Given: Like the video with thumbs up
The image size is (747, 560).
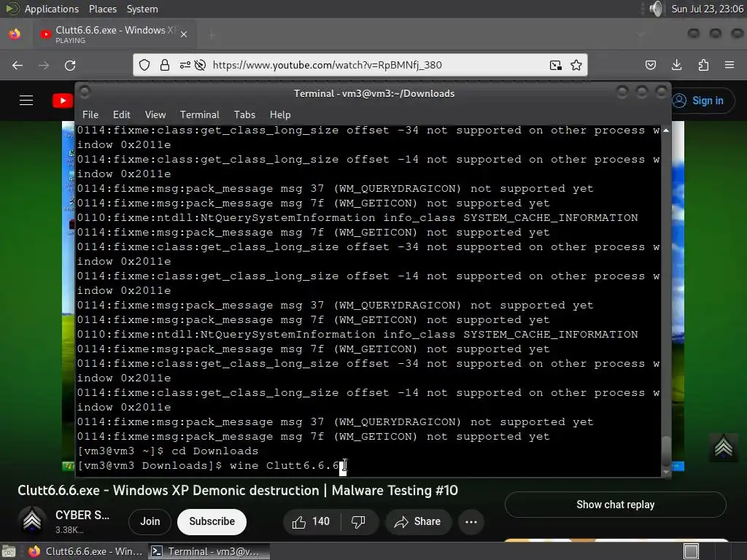Looking at the screenshot, I should tap(311, 522).
